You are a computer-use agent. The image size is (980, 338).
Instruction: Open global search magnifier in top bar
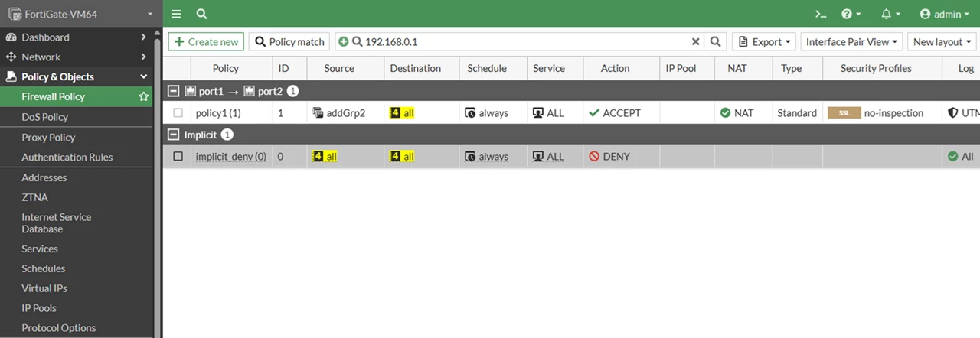pyautogui.click(x=201, y=14)
